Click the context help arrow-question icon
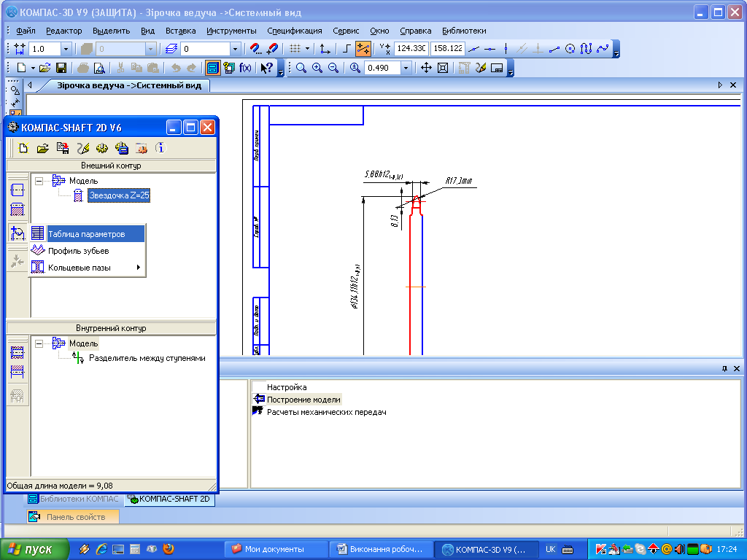Image resolution: width=747 pixels, height=560 pixels. coord(267,68)
